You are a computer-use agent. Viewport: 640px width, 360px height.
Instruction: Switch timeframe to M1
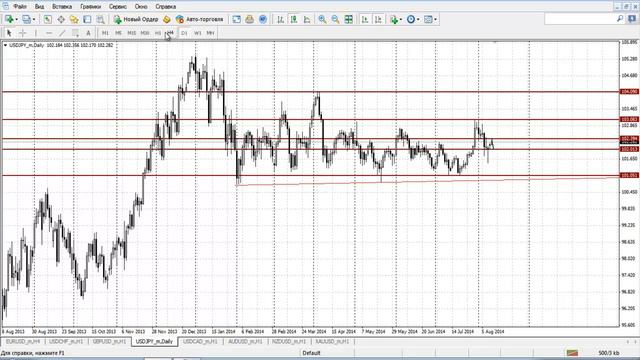[105, 33]
